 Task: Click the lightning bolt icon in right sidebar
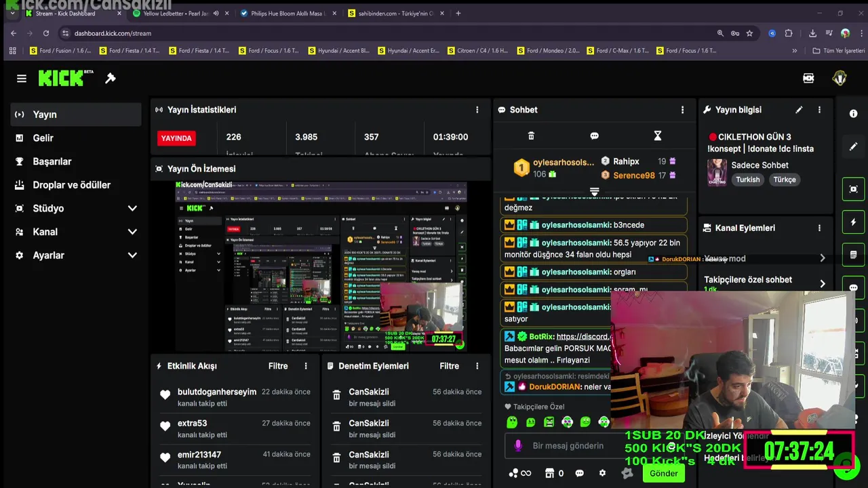click(x=853, y=222)
